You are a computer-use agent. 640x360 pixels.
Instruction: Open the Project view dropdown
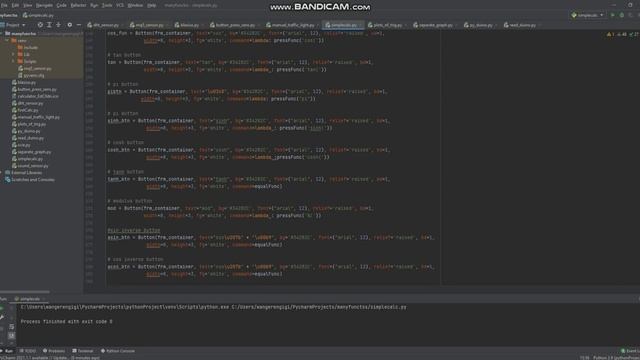tap(15, 25)
